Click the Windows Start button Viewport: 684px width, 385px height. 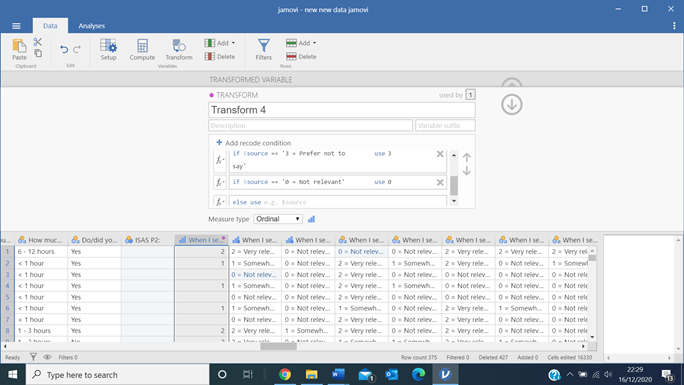13,375
